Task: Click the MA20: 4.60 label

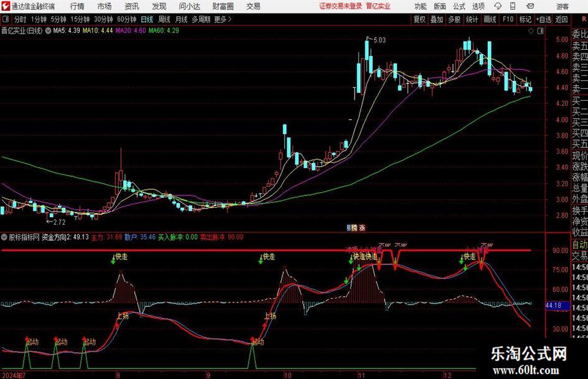Action: (x=131, y=30)
